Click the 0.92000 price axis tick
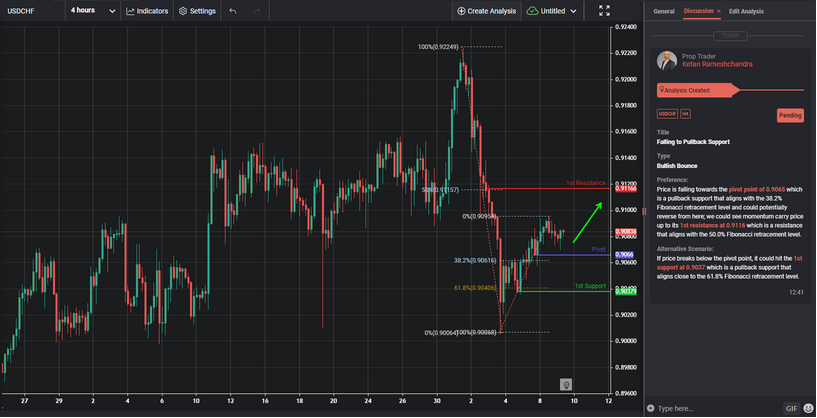 624,79
